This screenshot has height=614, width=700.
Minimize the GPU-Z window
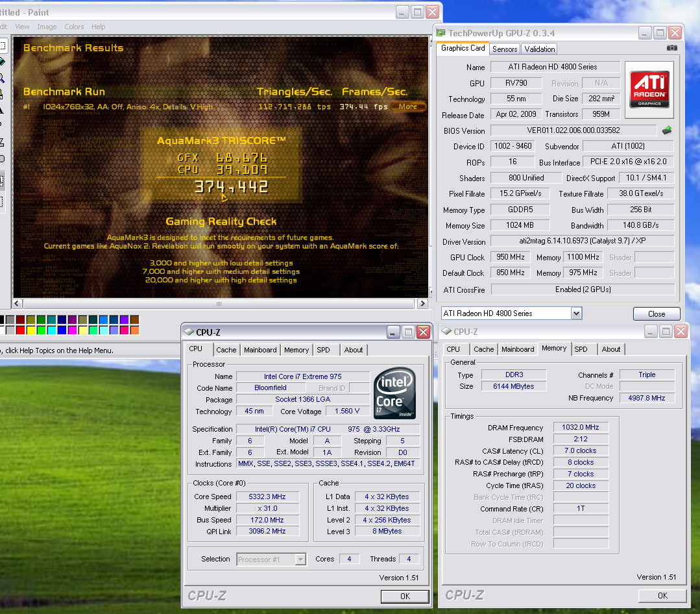pos(645,32)
